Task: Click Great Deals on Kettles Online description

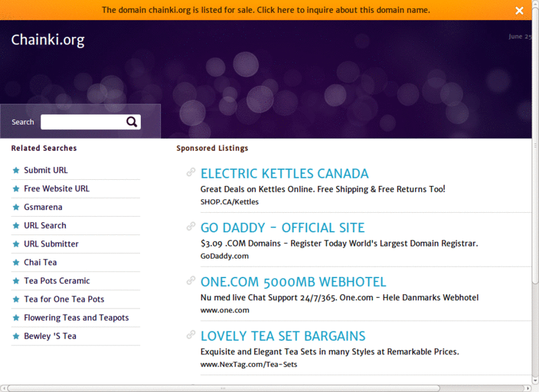Action: pos(323,189)
